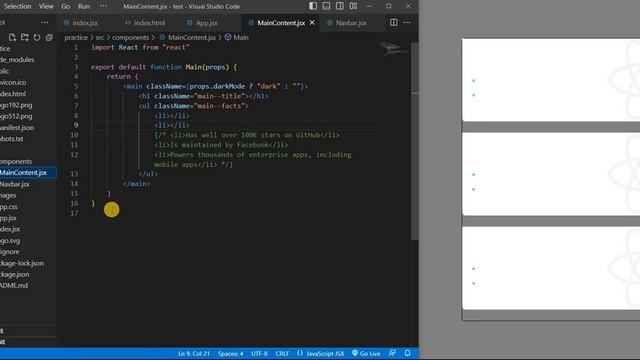
Task: Open robots.txt in the Explorer tree
Action: (28, 139)
